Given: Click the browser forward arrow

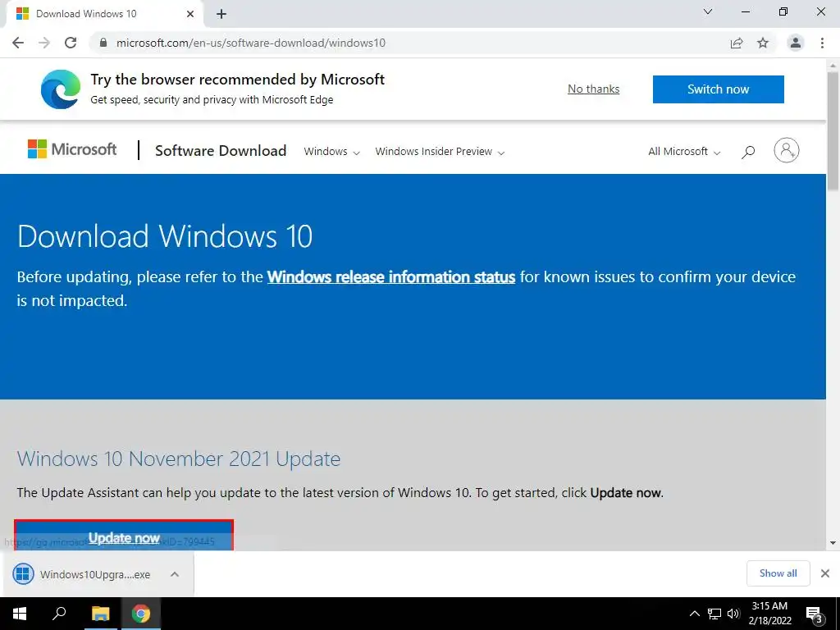Looking at the screenshot, I should coord(44,43).
